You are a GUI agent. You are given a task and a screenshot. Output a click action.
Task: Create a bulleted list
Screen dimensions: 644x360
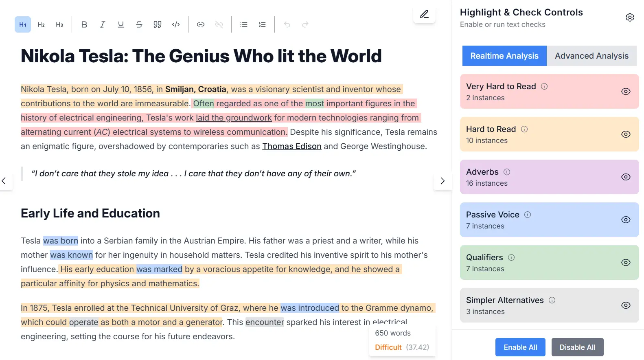(x=244, y=24)
